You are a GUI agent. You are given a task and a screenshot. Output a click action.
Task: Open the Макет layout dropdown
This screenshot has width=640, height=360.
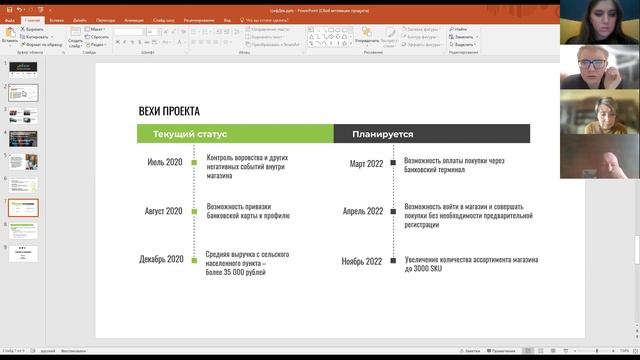tap(96, 29)
